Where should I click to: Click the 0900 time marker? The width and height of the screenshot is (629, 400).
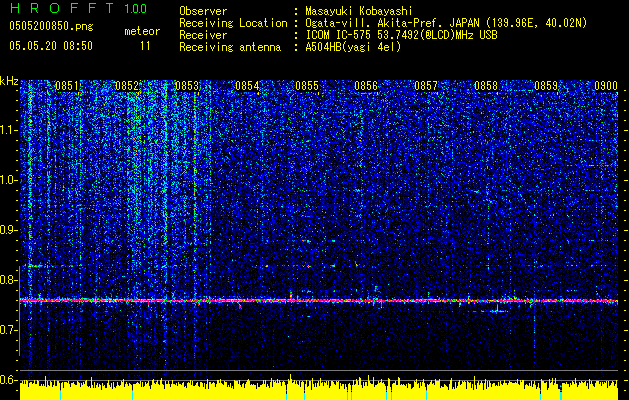pos(605,86)
